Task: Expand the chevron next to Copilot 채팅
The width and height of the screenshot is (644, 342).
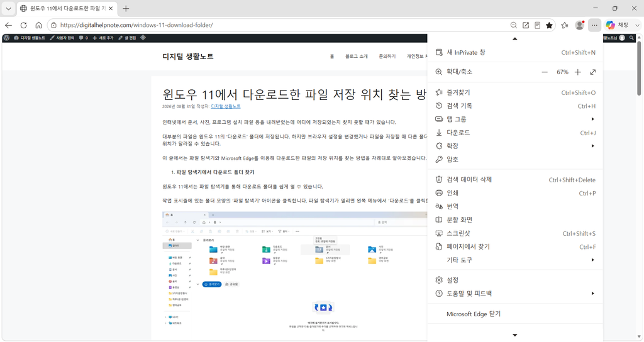Action: [637, 25]
